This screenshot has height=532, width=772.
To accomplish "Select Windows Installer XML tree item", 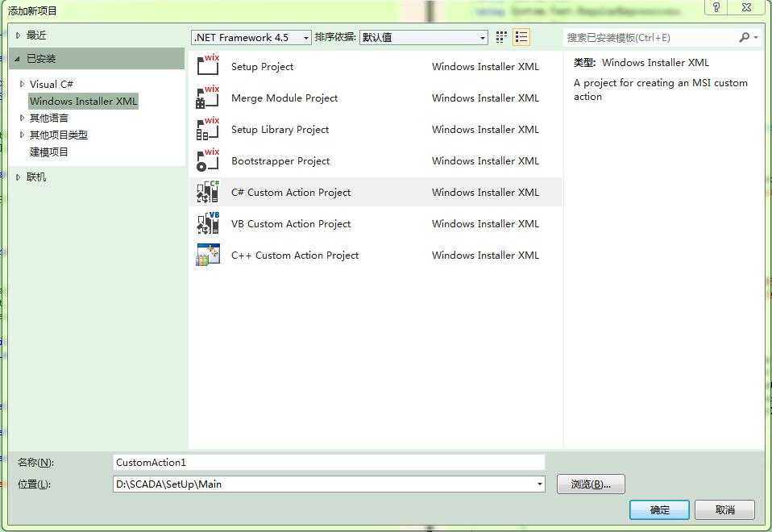I will click(x=83, y=101).
